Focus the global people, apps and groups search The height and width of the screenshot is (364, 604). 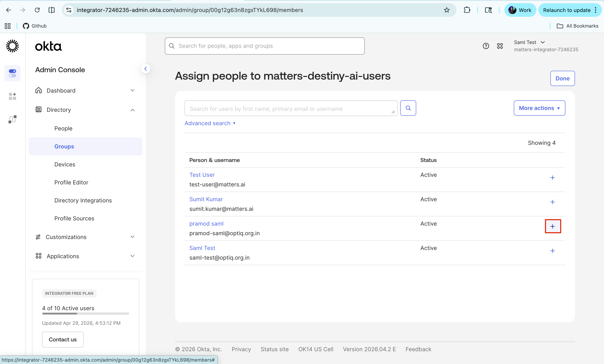point(265,46)
